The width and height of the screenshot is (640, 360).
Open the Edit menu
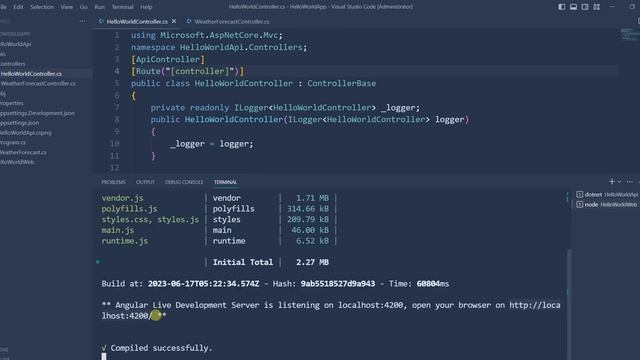pos(18,7)
